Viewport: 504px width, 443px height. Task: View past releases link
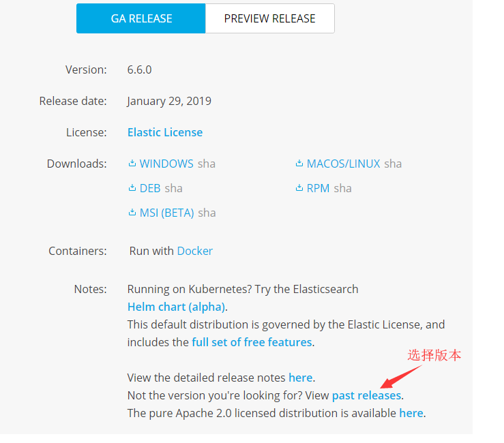[366, 395]
